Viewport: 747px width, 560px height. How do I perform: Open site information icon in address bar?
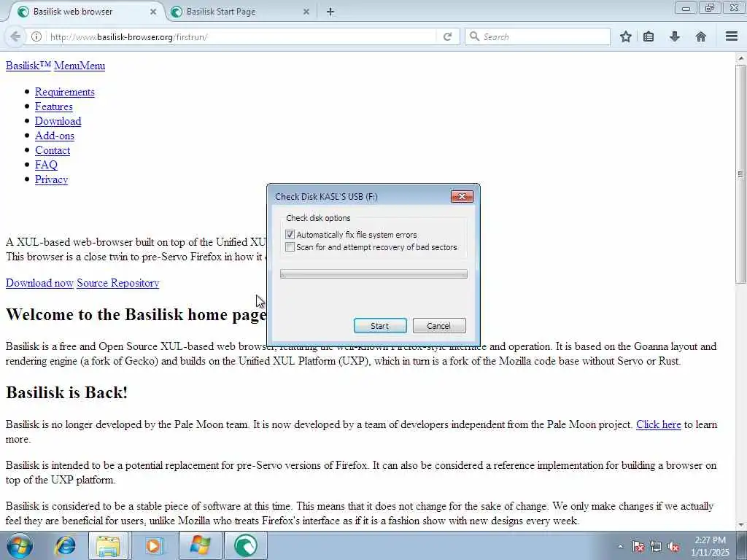tap(36, 36)
